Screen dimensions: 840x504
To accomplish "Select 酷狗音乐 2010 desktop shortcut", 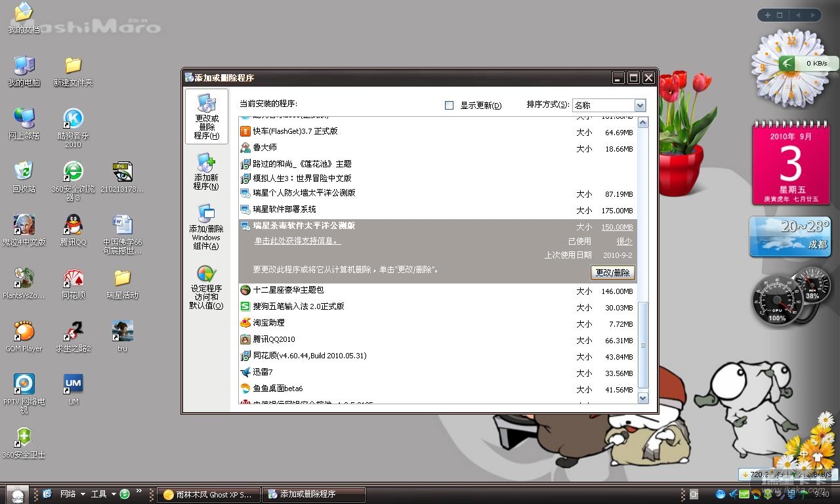I will coord(73,127).
